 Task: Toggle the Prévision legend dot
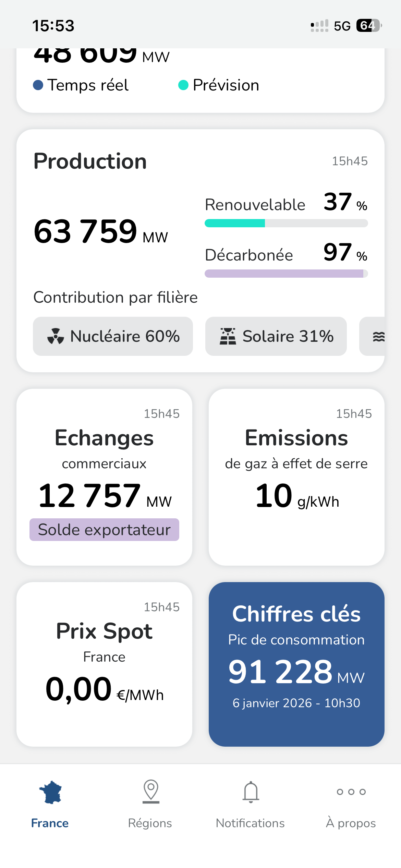point(183,85)
